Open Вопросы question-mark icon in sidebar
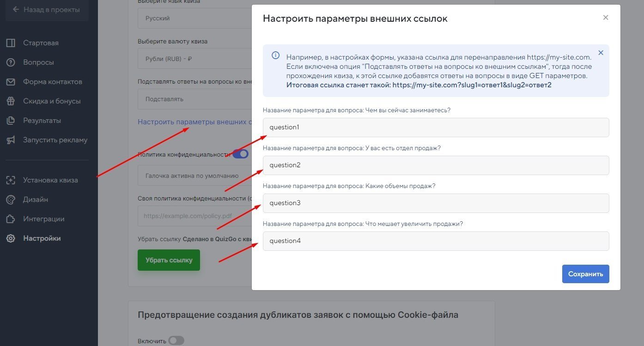The width and height of the screenshot is (644, 346). [x=11, y=62]
